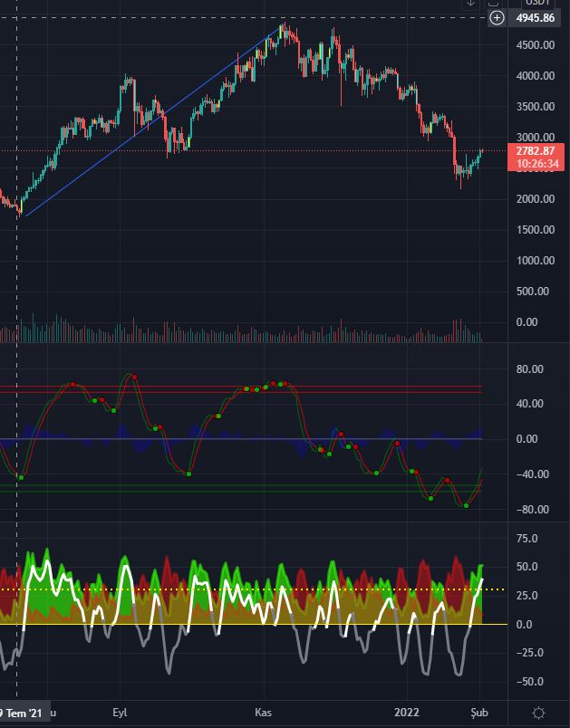
Task: Click the 25.0 scale label in bottom pane
Action: (x=527, y=596)
